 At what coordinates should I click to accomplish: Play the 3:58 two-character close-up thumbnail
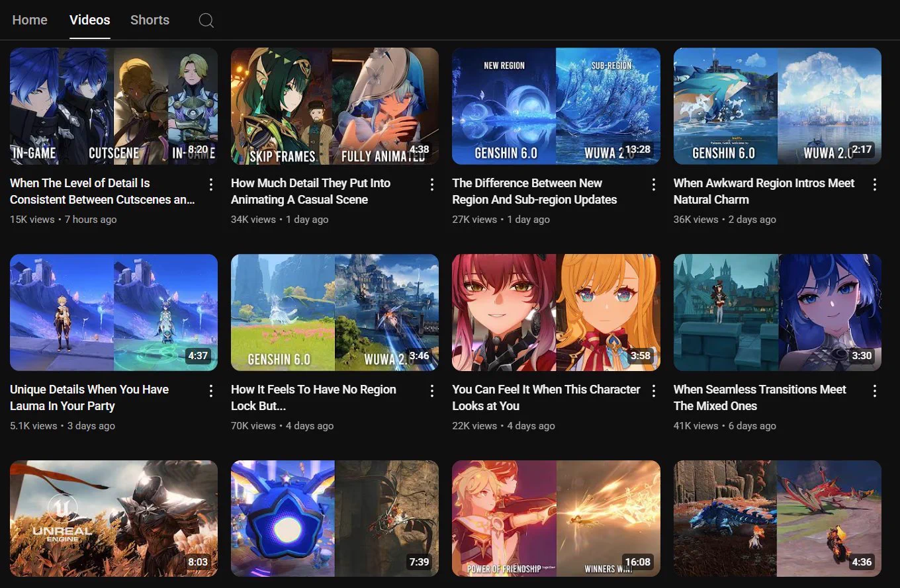click(x=556, y=312)
